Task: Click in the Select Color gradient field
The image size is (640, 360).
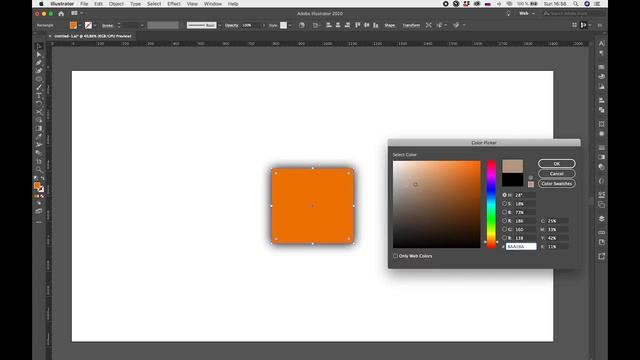Action: coord(437,204)
